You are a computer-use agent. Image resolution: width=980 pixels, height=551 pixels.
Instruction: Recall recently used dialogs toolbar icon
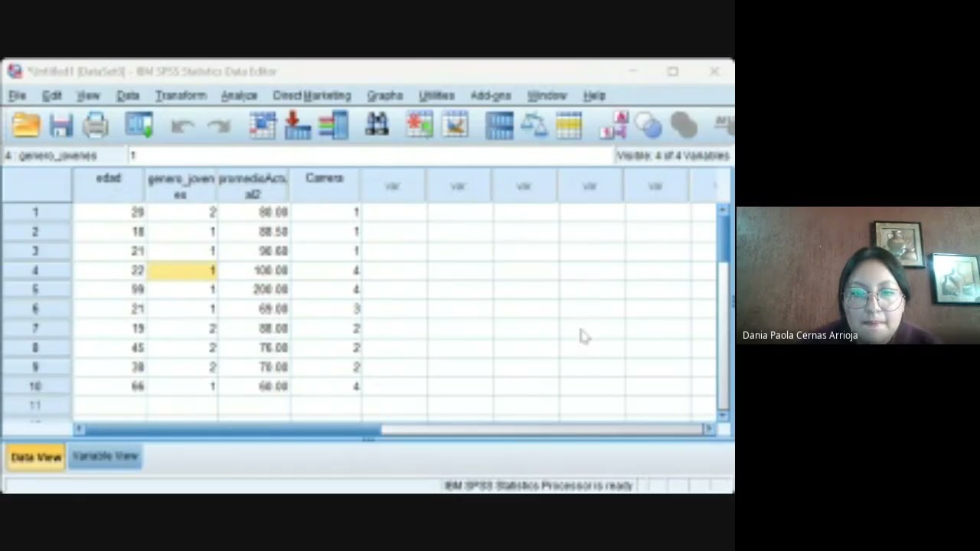coord(139,126)
